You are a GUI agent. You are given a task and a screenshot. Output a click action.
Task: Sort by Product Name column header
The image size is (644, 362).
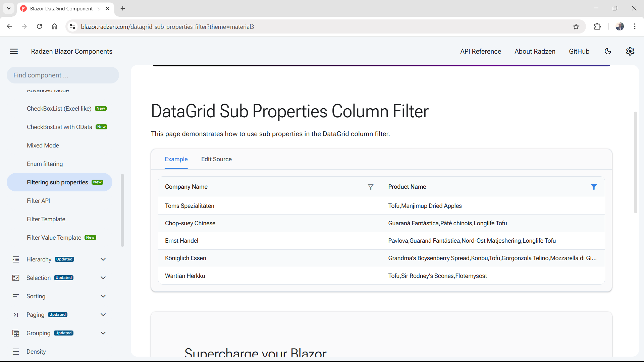pos(407,187)
